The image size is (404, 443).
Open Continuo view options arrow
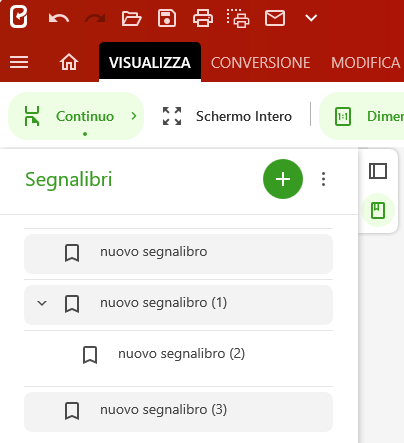(134, 116)
